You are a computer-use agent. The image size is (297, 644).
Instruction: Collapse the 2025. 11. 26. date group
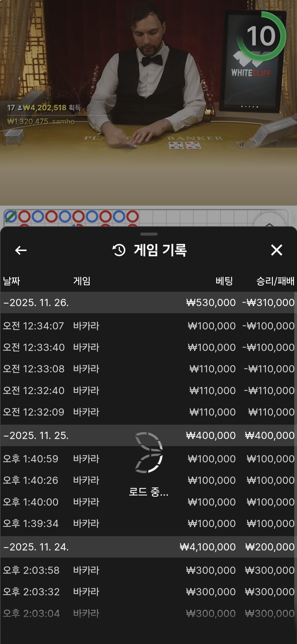click(36, 302)
